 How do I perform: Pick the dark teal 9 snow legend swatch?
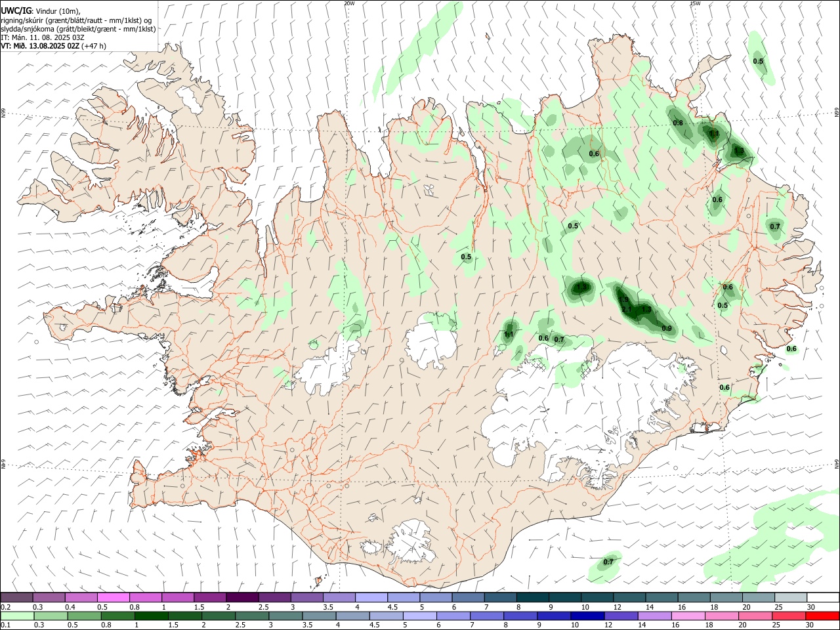tap(565, 598)
